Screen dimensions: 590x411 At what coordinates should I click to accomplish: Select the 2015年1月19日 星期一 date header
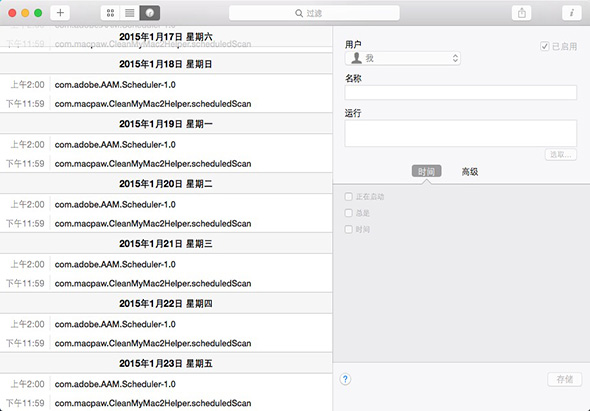[x=166, y=124]
